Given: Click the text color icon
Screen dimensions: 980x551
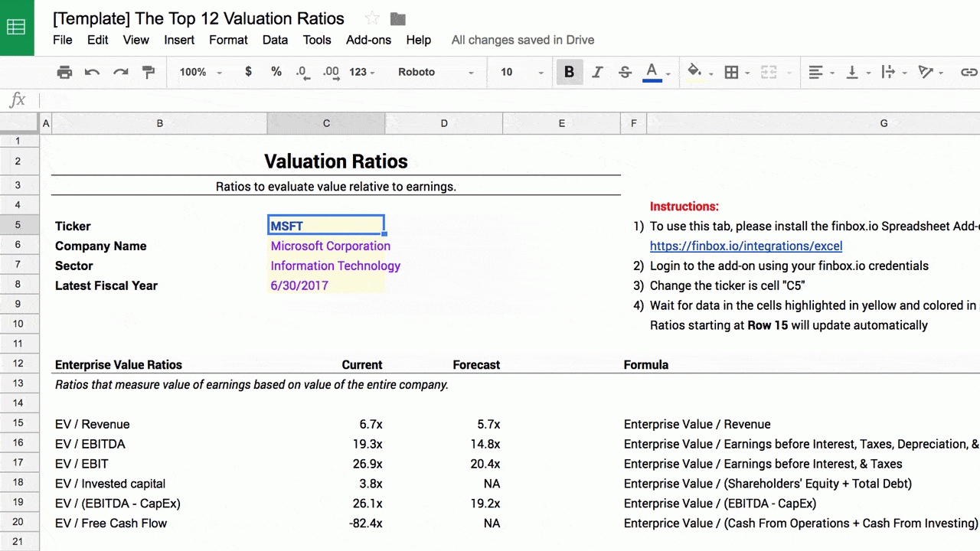Looking at the screenshot, I should 652,72.
